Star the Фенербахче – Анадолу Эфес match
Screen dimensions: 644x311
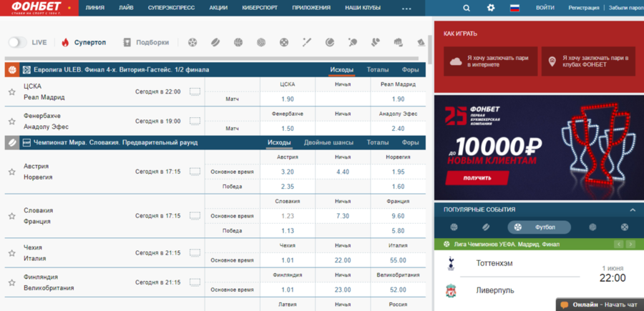tap(11, 122)
